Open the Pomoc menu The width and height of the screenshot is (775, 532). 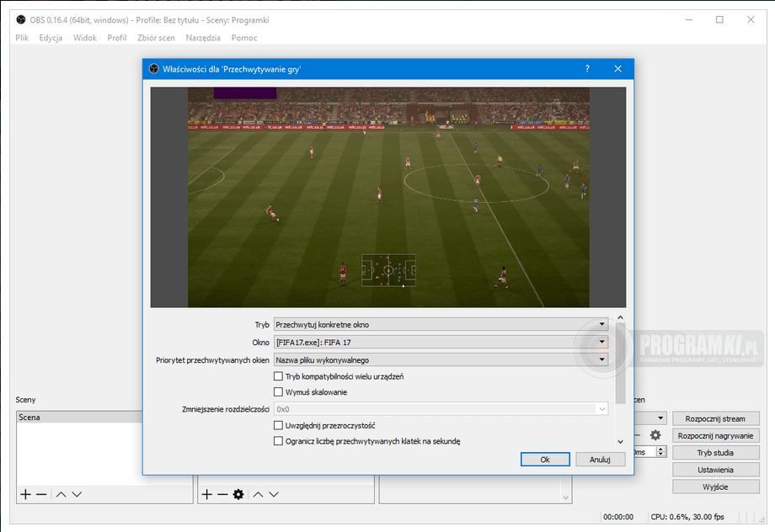click(x=244, y=38)
